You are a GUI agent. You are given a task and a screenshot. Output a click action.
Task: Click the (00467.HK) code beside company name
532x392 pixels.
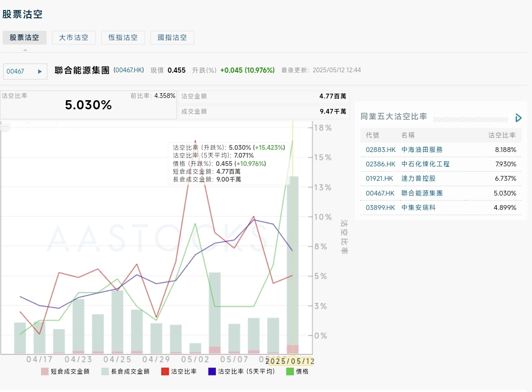pyautogui.click(x=129, y=70)
